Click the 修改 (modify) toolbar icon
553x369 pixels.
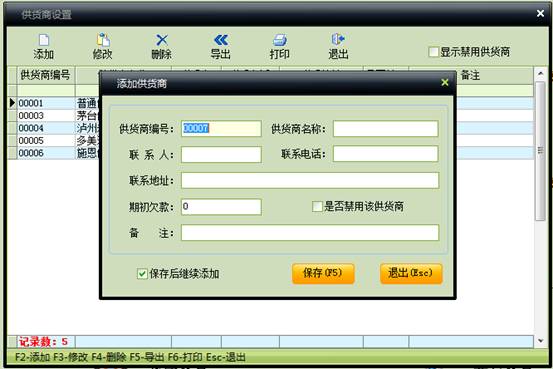tap(103, 40)
